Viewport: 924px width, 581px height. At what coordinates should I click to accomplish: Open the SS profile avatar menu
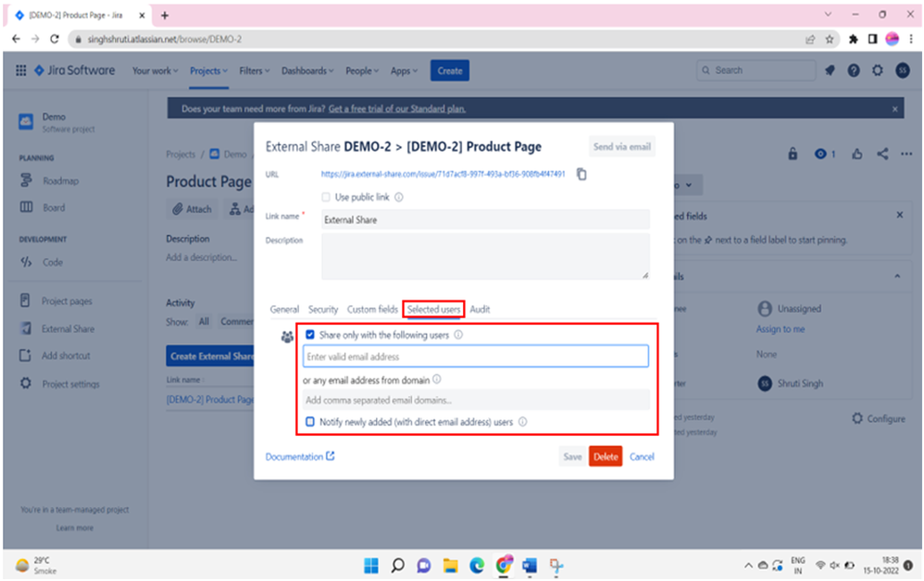902,70
